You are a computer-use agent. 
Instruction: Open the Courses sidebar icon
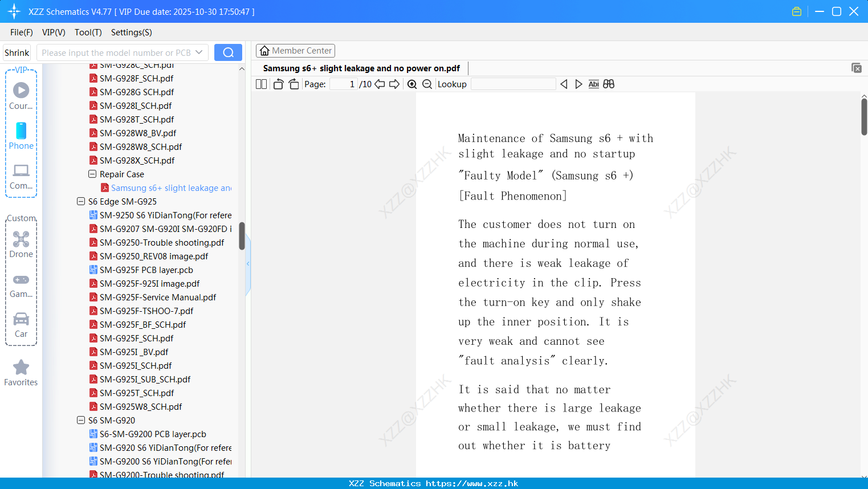click(21, 96)
